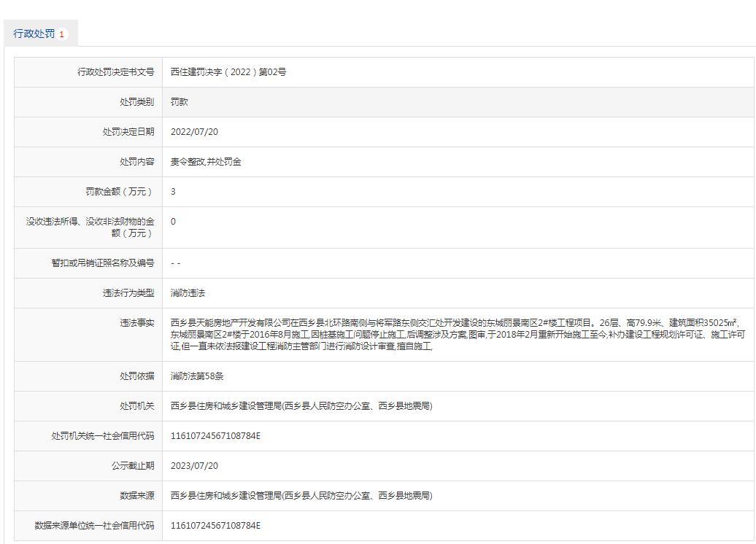This screenshot has height=544, width=756.
Task: Select the confiscation amount value 0
Action: [x=173, y=221]
